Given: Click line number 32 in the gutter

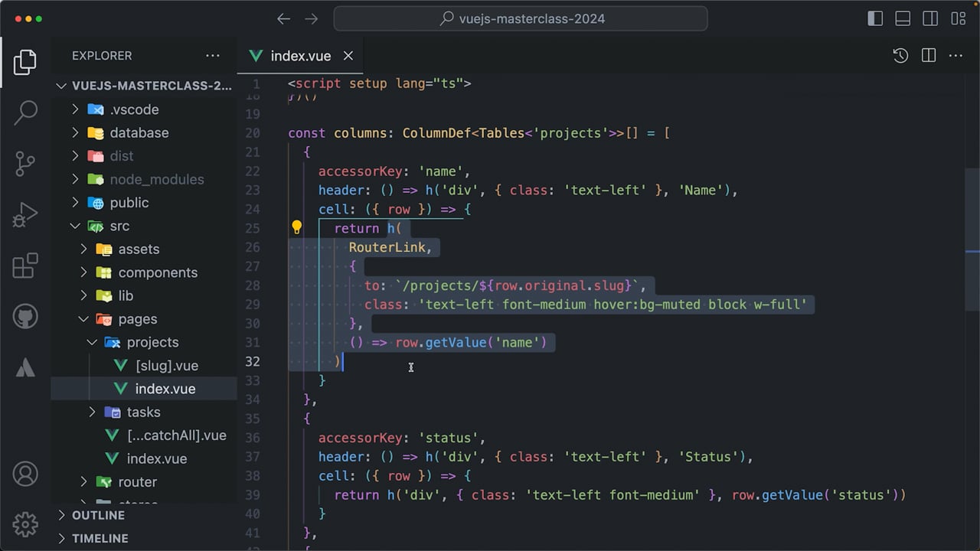Looking at the screenshot, I should point(253,361).
